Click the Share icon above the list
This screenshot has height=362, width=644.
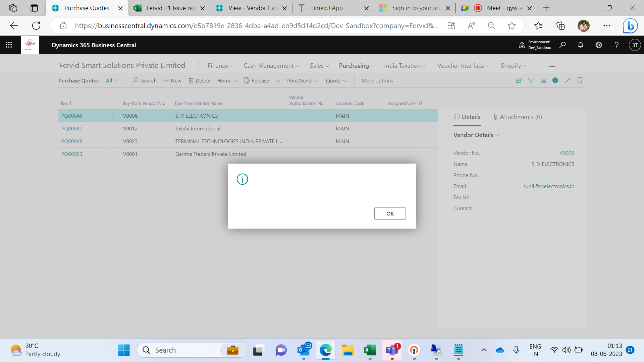coord(519,80)
